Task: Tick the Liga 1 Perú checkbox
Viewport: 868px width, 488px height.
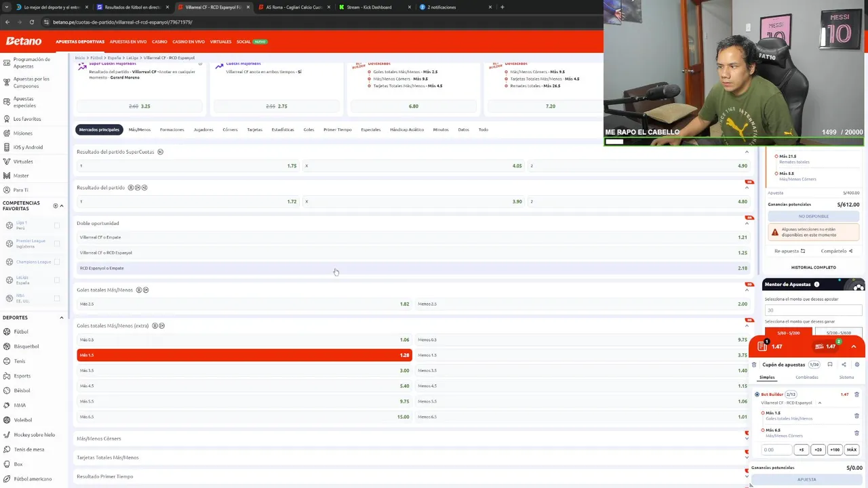Action: [x=57, y=226]
